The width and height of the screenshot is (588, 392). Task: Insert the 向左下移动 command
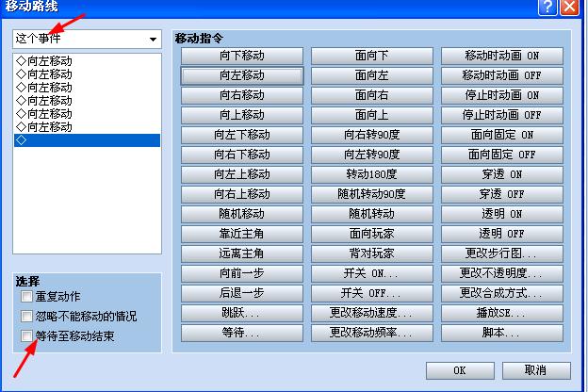242,135
